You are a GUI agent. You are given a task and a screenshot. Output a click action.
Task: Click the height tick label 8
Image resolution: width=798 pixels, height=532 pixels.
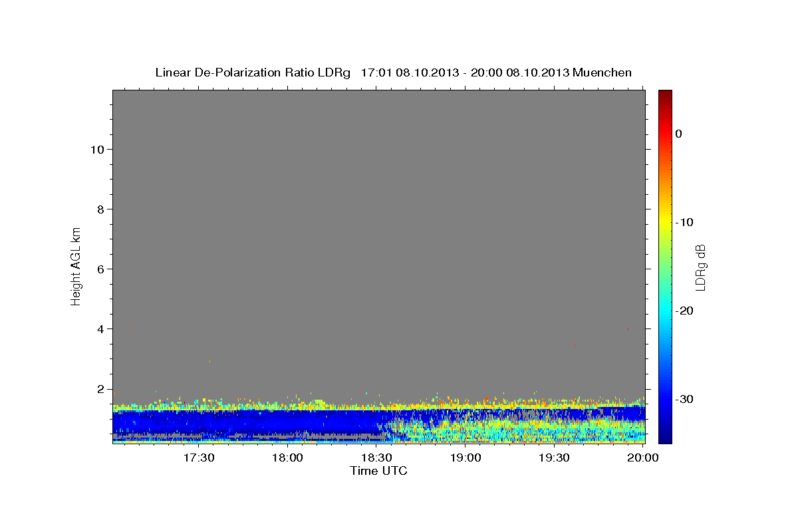click(x=100, y=209)
